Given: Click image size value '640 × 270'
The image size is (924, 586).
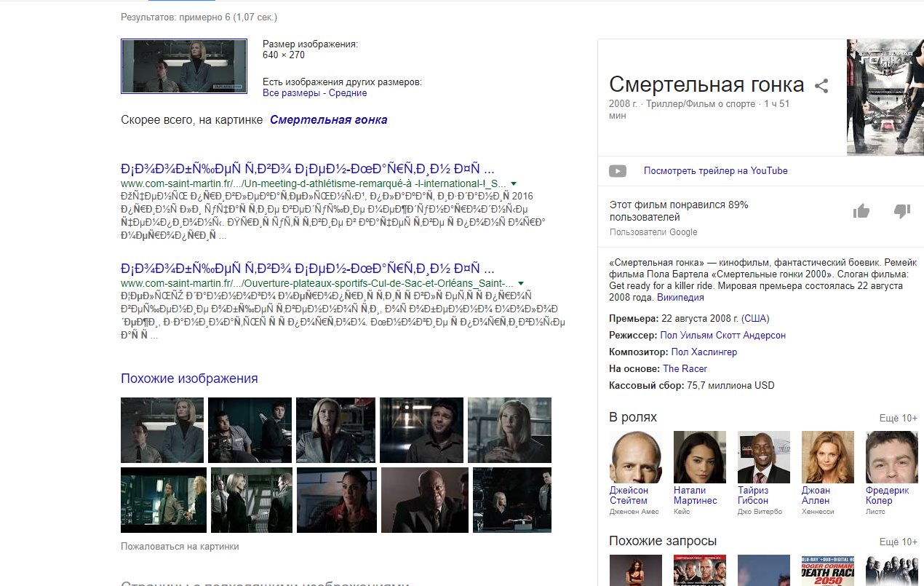Looking at the screenshot, I should (284, 55).
